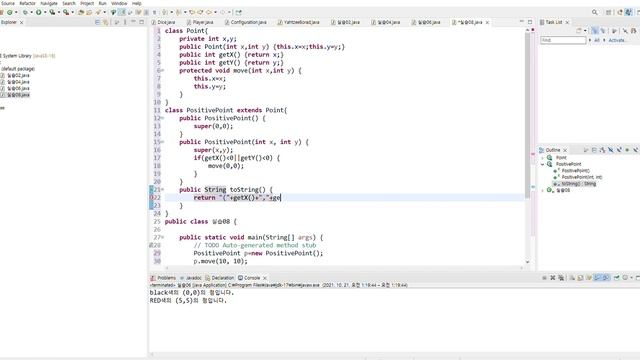Select the System Library entry
Viewport: 640px width, 360px height.
[x=28, y=56]
